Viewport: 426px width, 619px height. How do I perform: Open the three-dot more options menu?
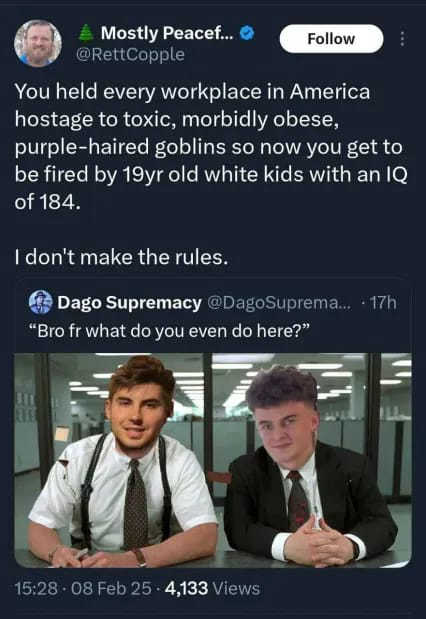402,39
